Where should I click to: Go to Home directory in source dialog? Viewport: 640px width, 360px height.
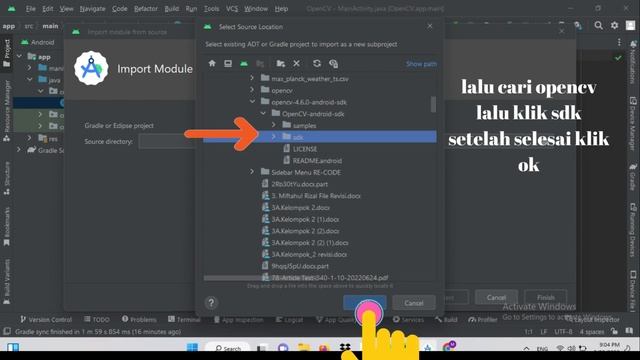(x=212, y=64)
